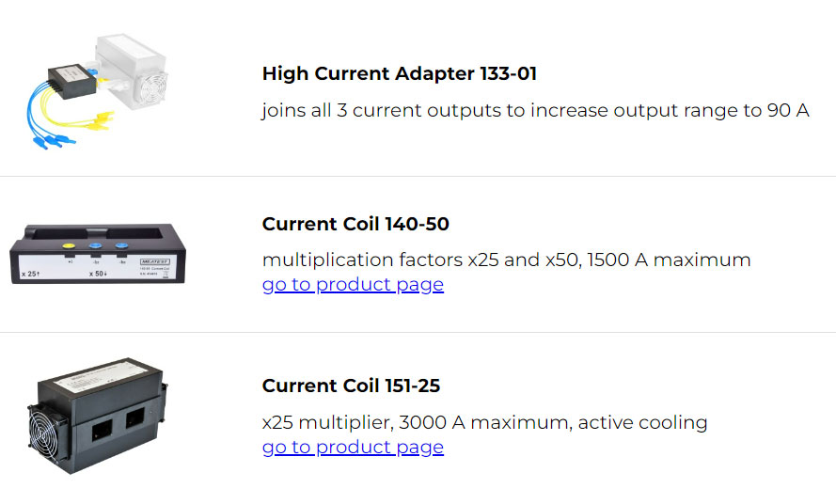This screenshot has width=836, height=504.
Task: Click the x 50 marking on the coil
Action: [x=98, y=274]
